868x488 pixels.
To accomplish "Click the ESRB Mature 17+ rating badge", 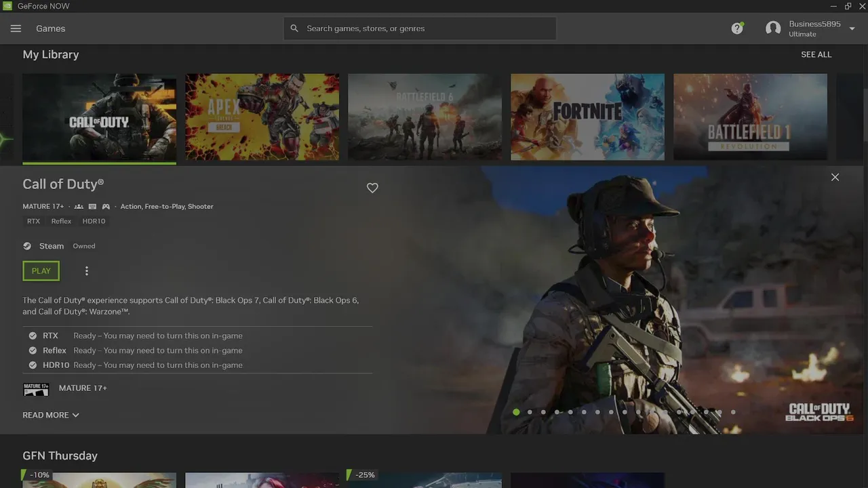I will click(x=36, y=389).
